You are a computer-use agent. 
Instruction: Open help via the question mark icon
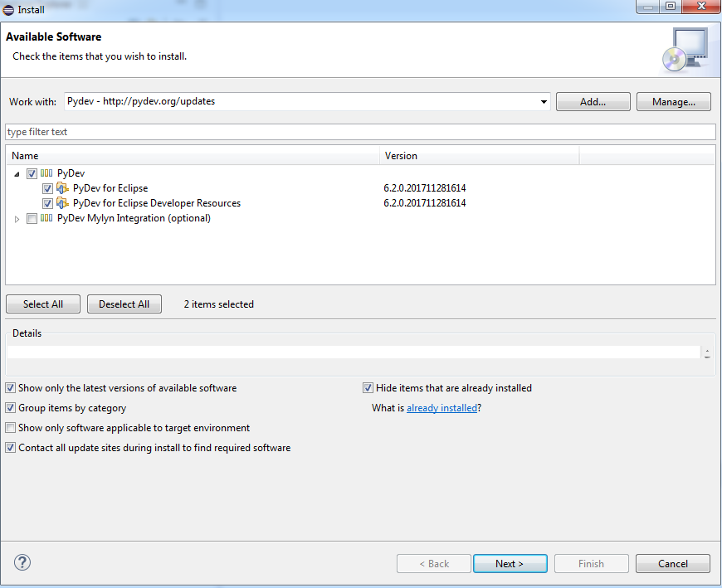click(x=22, y=562)
